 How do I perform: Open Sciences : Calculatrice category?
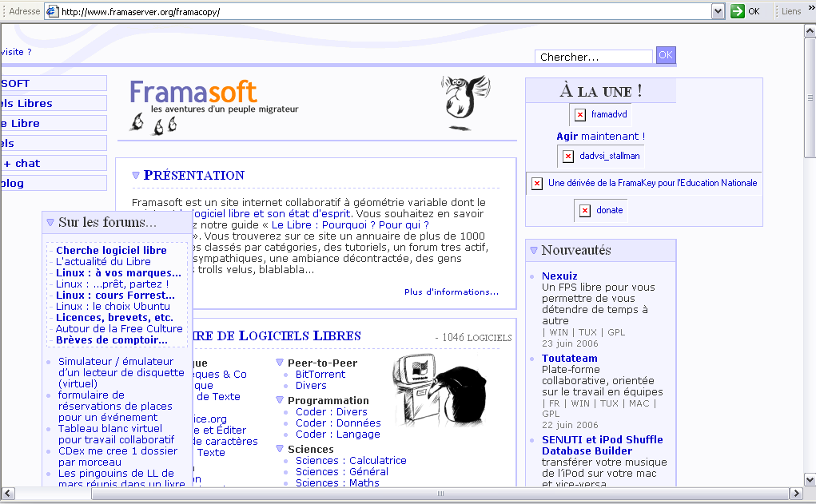click(351, 460)
